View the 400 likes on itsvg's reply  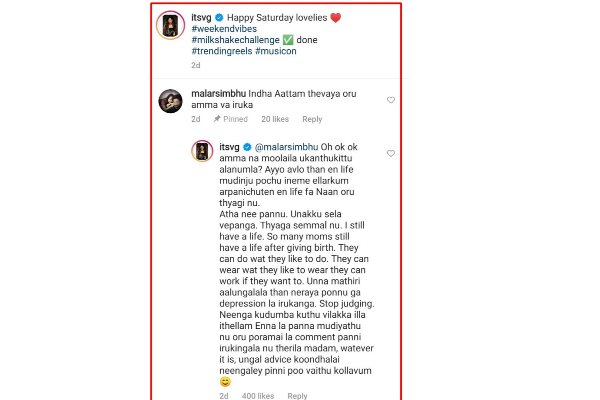click(x=258, y=396)
